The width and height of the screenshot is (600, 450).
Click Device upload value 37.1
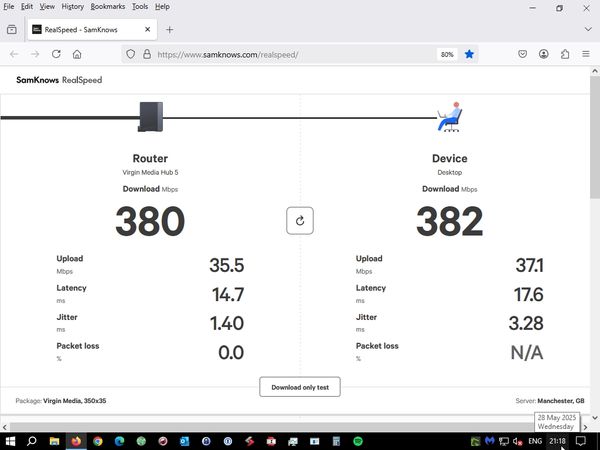[x=529, y=265]
